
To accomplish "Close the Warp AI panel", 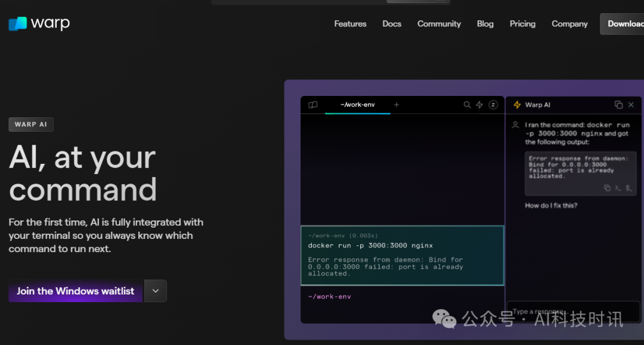I will (x=631, y=105).
